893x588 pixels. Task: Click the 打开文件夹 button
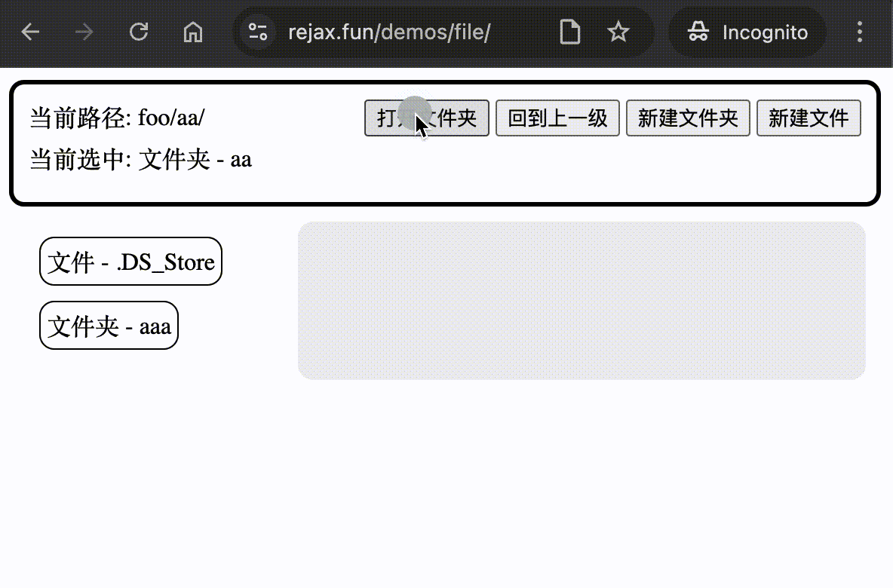tap(426, 118)
